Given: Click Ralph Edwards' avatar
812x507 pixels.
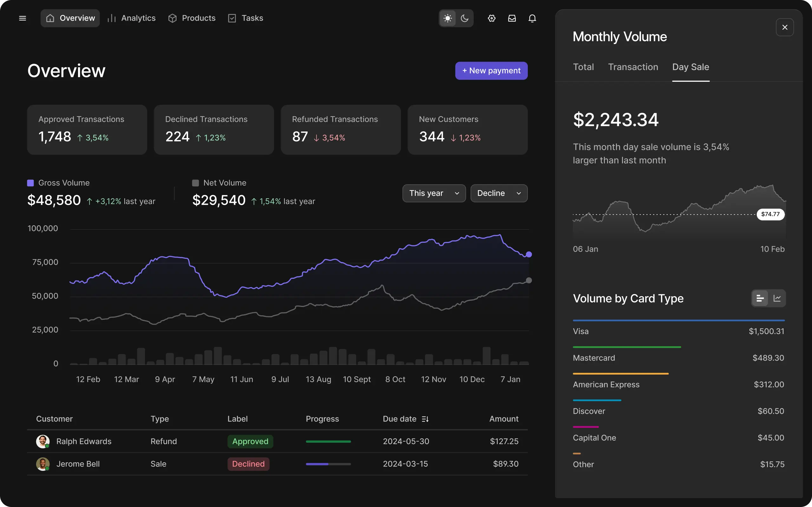Looking at the screenshot, I should coord(43,441).
